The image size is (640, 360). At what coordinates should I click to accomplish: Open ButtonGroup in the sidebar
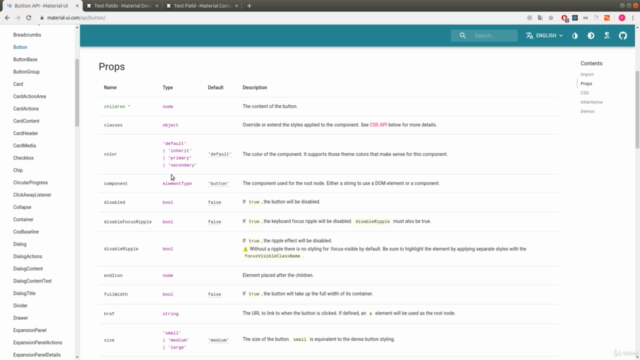pyautogui.click(x=26, y=71)
